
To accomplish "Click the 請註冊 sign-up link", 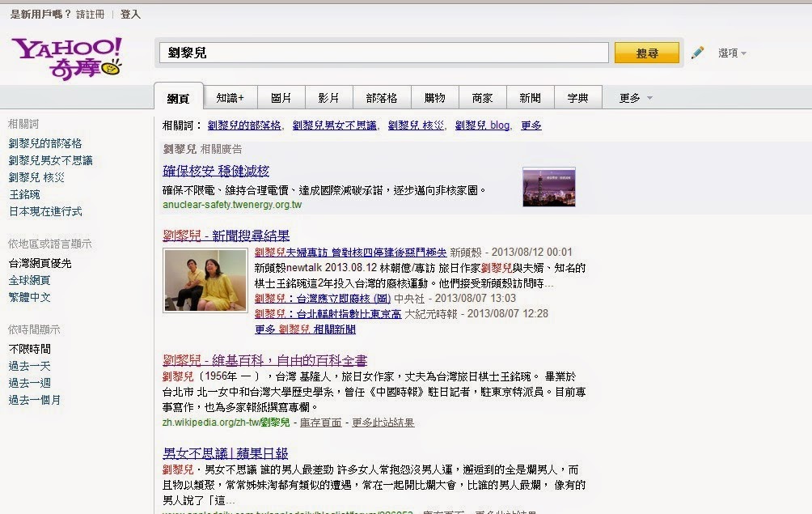I will click(x=90, y=14).
